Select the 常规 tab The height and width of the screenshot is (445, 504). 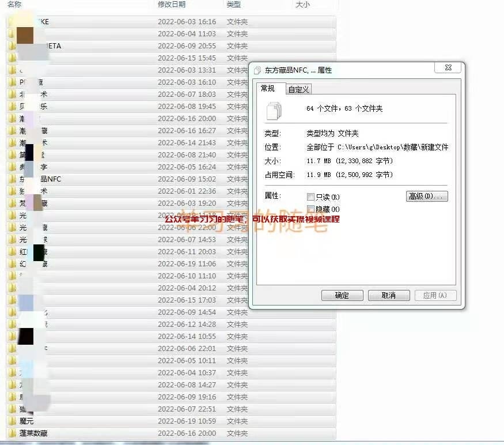coord(268,88)
